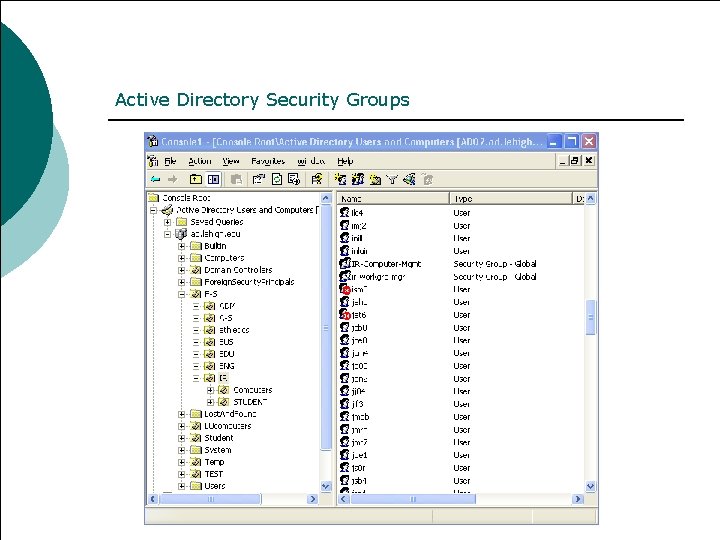Screen dimensions: 720x540
Task: Expand the Builtin container
Action: [182, 246]
